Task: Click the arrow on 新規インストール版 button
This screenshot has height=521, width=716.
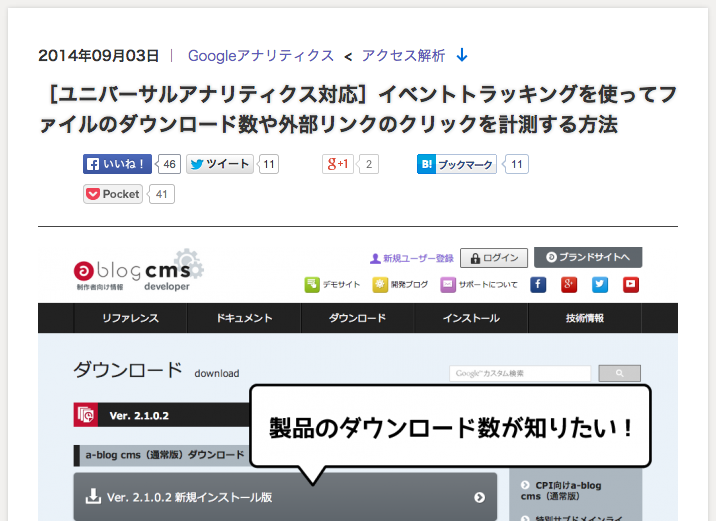Action: click(479, 497)
